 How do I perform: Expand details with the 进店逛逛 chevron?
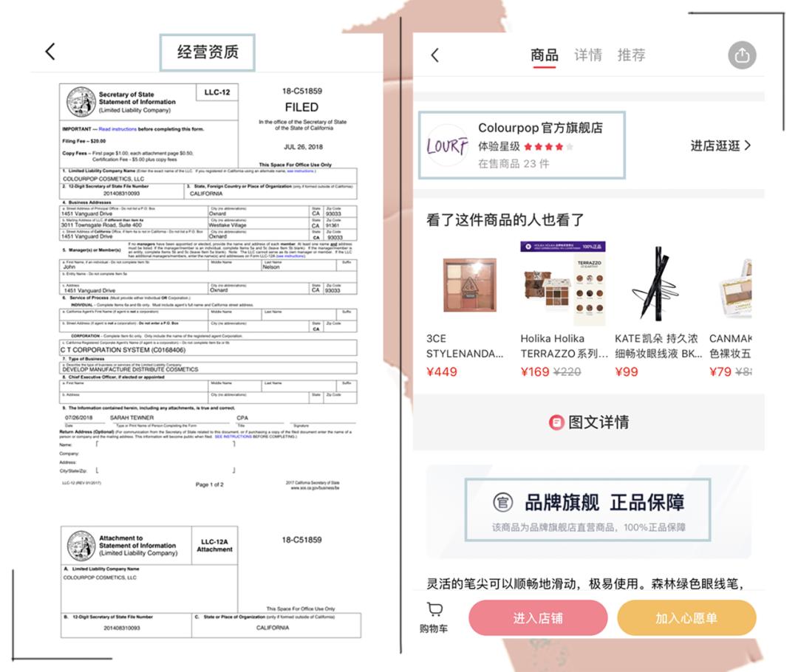point(746,146)
